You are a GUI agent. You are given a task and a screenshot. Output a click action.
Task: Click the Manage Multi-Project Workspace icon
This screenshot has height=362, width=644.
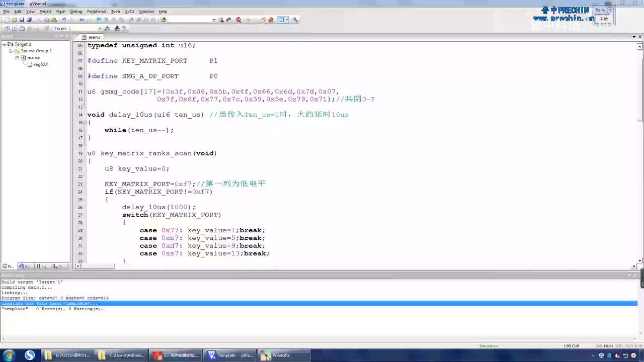coord(124,28)
